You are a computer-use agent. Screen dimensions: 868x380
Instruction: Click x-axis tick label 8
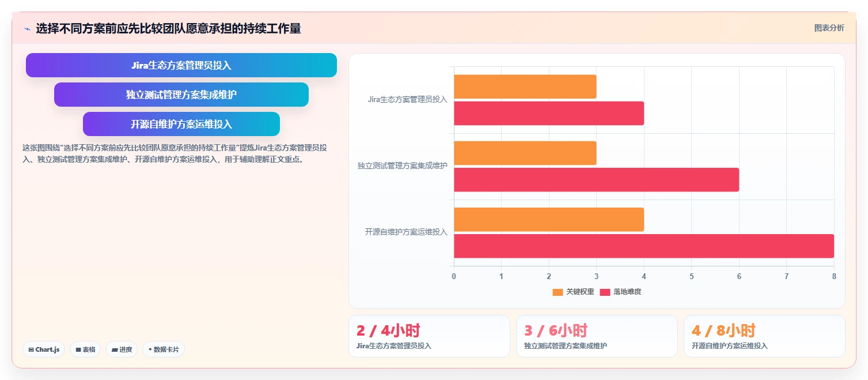pyautogui.click(x=834, y=276)
